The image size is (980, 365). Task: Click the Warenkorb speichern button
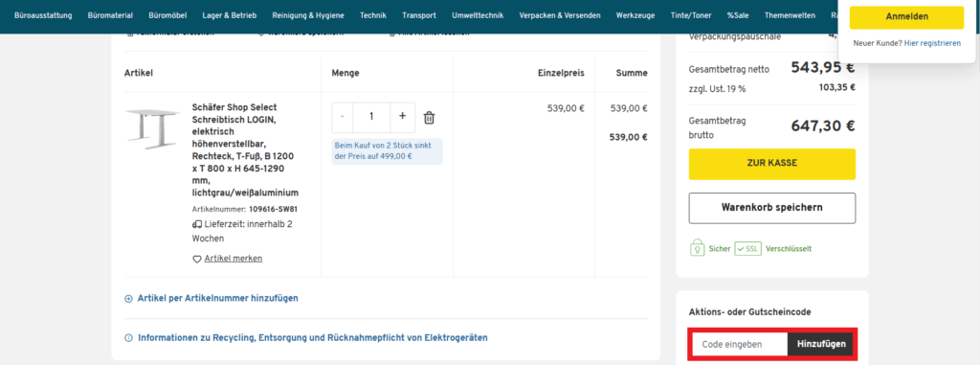[x=772, y=208]
